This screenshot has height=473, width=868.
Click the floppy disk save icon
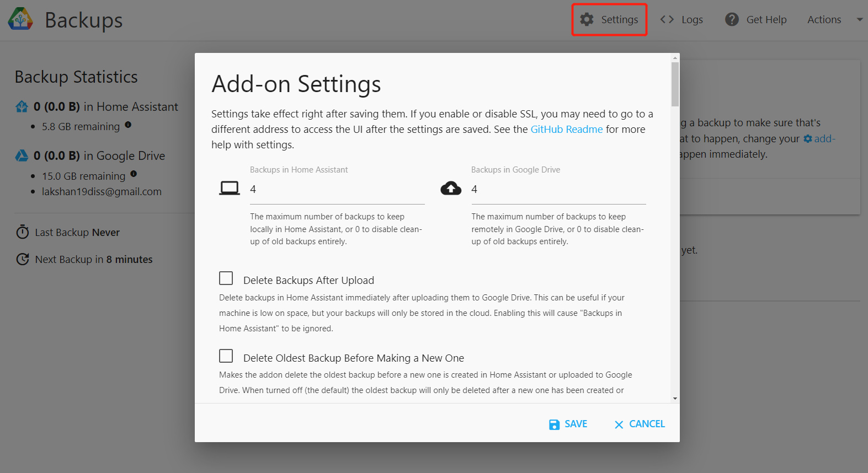point(554,424)
